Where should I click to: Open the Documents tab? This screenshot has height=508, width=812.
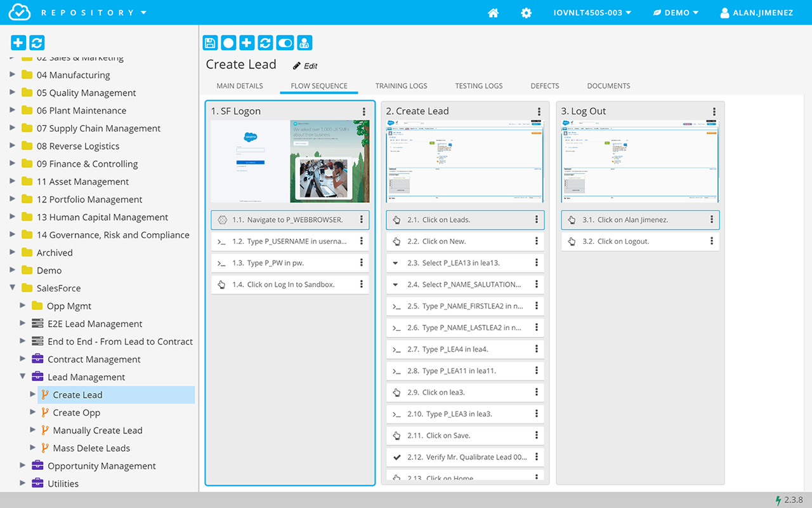point(608,86)
